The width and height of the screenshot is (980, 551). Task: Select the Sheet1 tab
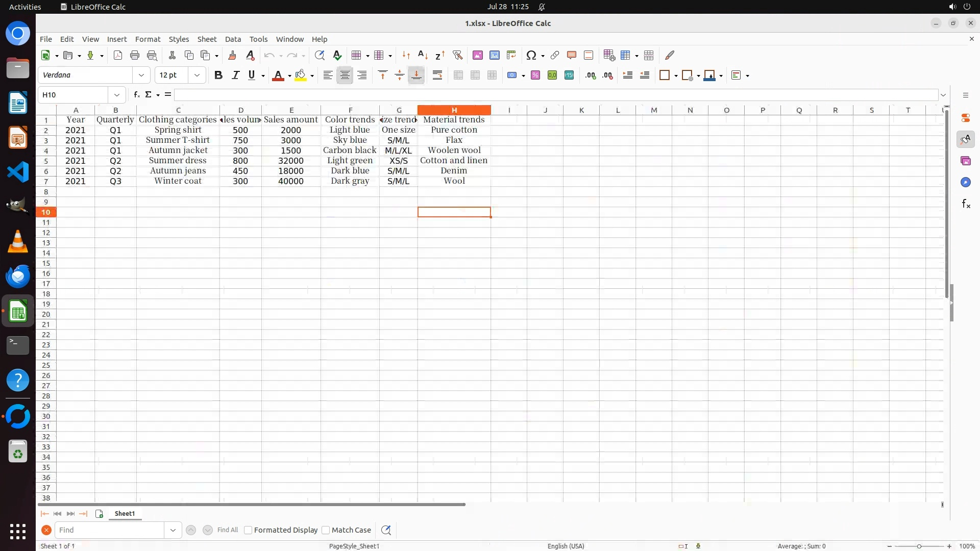pyautogui.click(x=125, y=514)
